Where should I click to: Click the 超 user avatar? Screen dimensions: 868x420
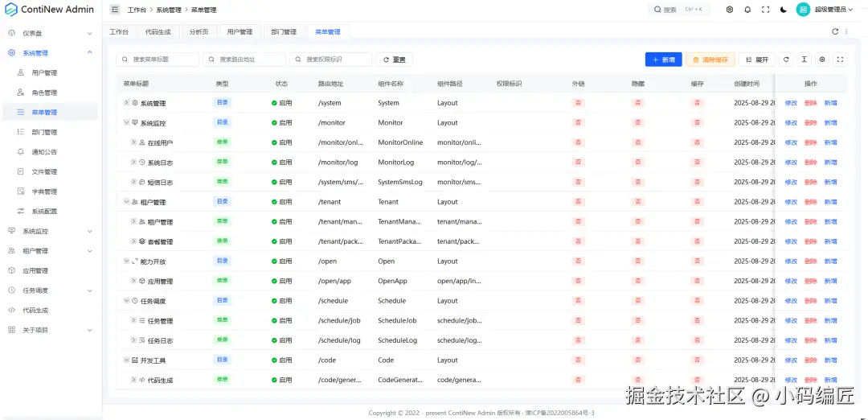[803, 10]
